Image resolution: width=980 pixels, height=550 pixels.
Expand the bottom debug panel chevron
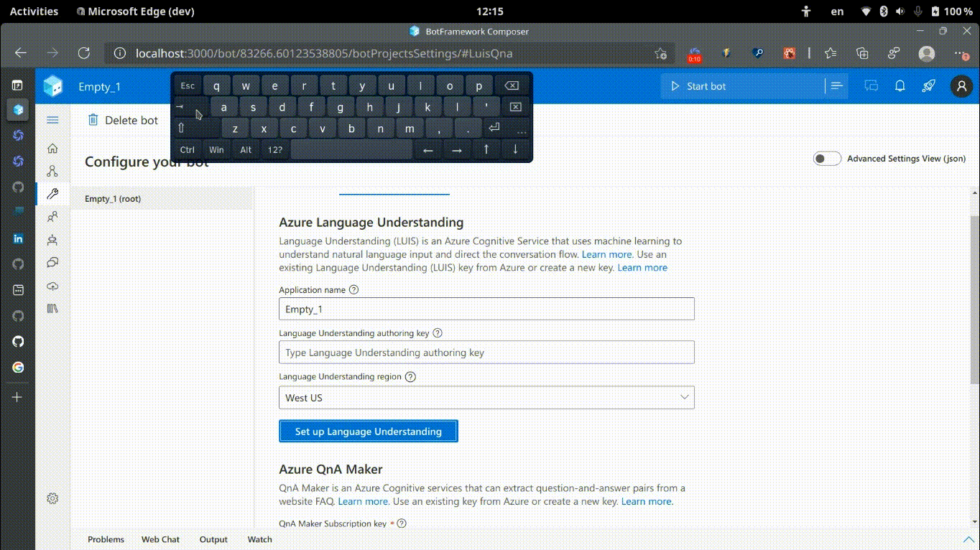[x=968, y=539]
